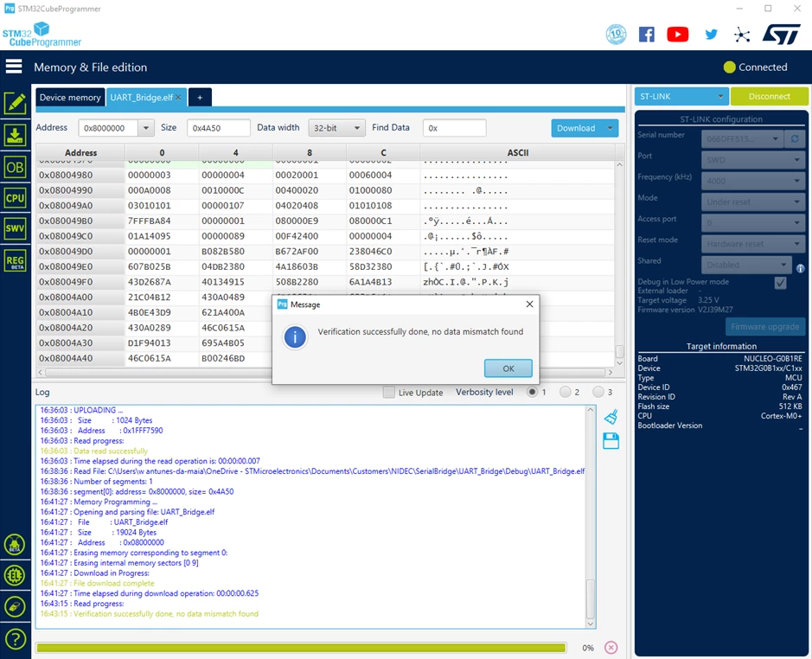The height and width of the screenshot is (659, 812).
Task: Click the full chip erase eraser icon
Action: (x=15, y=606)
